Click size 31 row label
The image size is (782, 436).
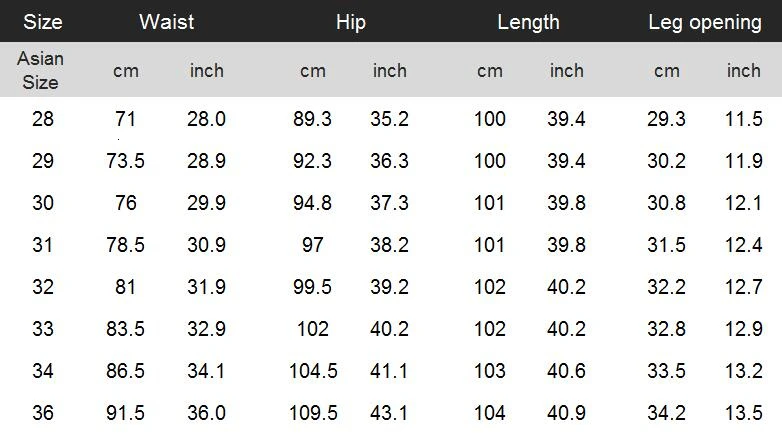(43, 244)
